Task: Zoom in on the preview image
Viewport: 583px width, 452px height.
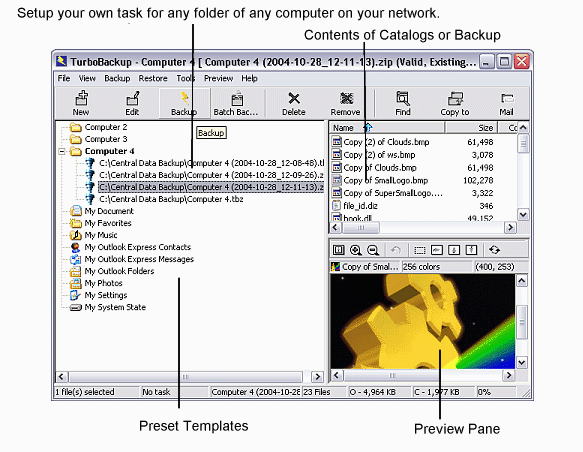Action: point(356,250)
